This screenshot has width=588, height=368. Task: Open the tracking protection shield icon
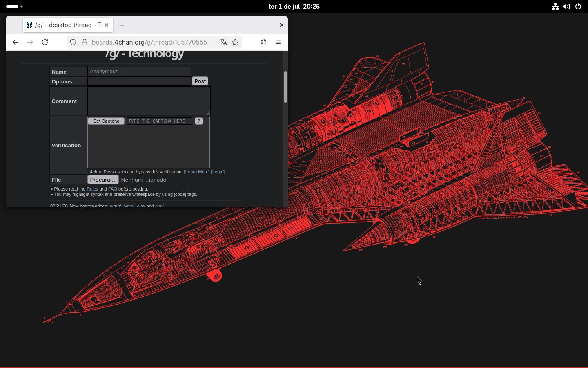click(x=73, y=42)
